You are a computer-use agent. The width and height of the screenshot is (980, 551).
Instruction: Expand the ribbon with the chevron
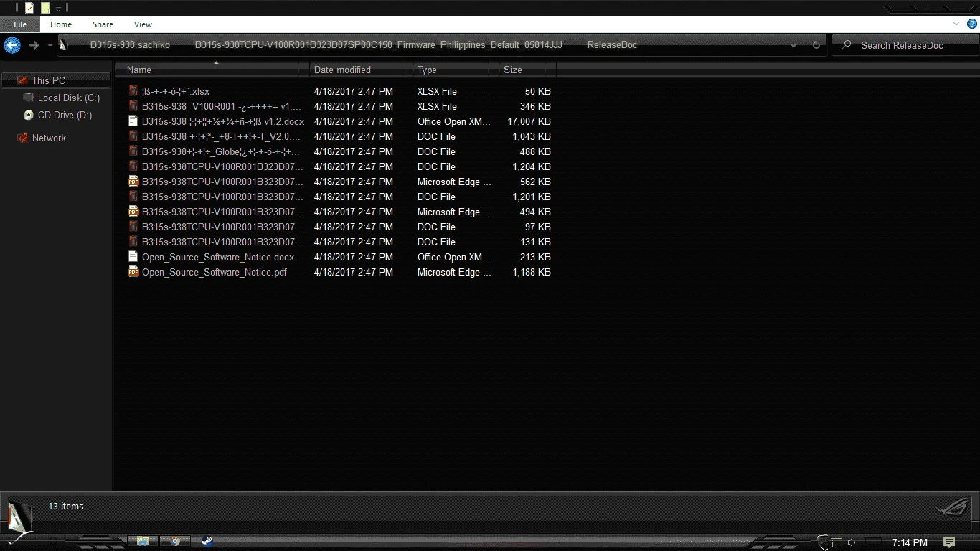[956, 24]
